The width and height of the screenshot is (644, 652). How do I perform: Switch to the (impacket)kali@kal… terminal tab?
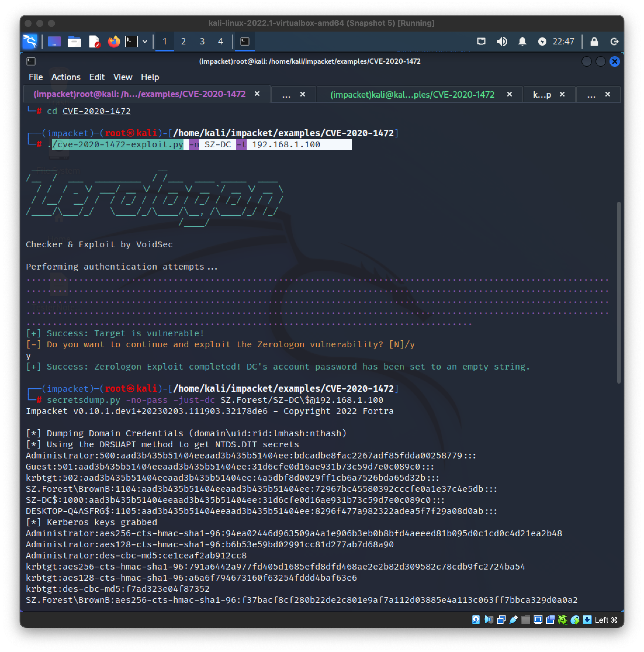pyautogui.click(x=412, y=94)
